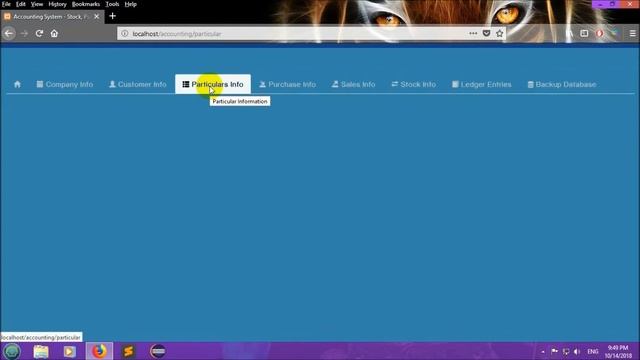The width and height of the screenshot is (640, 360).
Task: Open the Firefox hamburger menu
Action: click(633, 33)
